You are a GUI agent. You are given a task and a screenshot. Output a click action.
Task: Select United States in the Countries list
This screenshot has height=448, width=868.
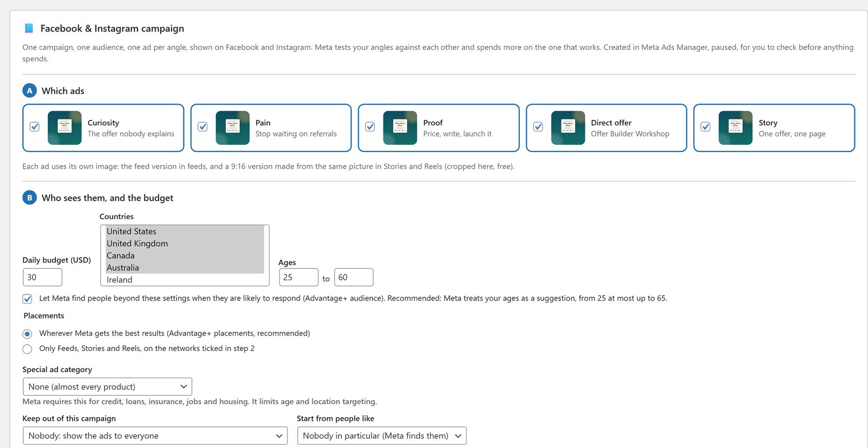point(184,232)
